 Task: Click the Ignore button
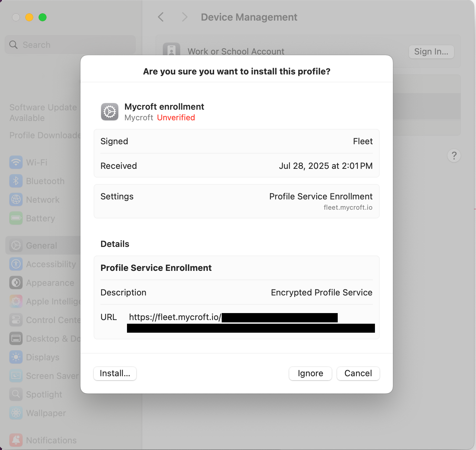[310, 374]
